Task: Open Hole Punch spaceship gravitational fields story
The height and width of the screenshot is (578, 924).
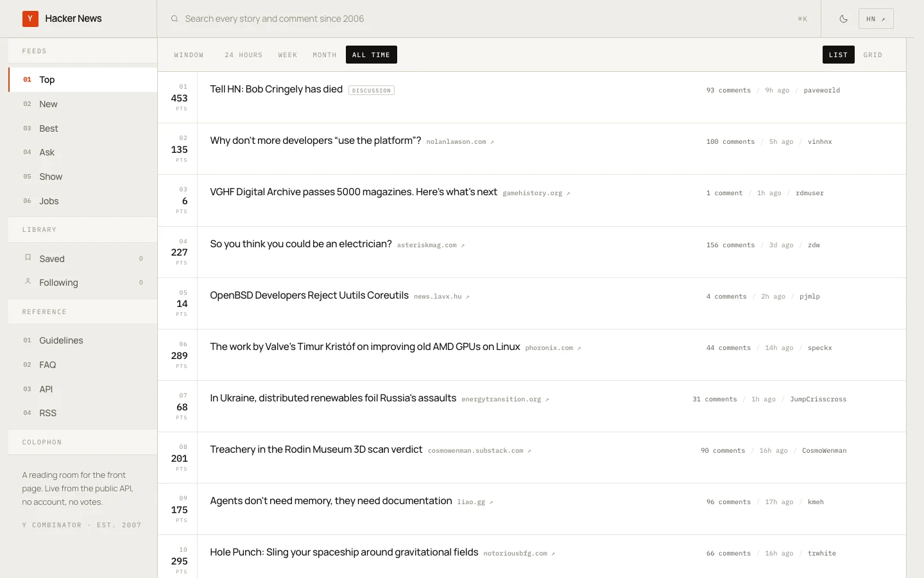Action: (344, 552)
